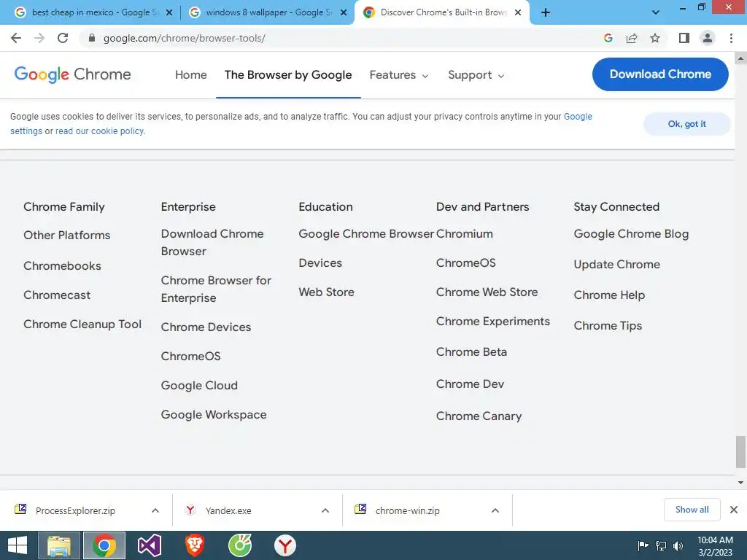Open the Windows Start menu
The width and height of the screenshot is (747, 560).
(x=18, y=545)
